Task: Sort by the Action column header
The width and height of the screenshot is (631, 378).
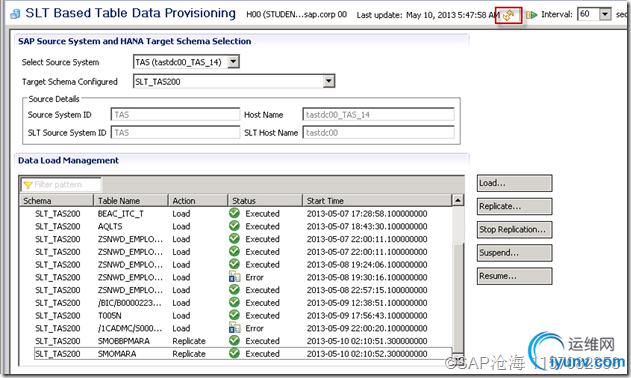Action: 198,200
